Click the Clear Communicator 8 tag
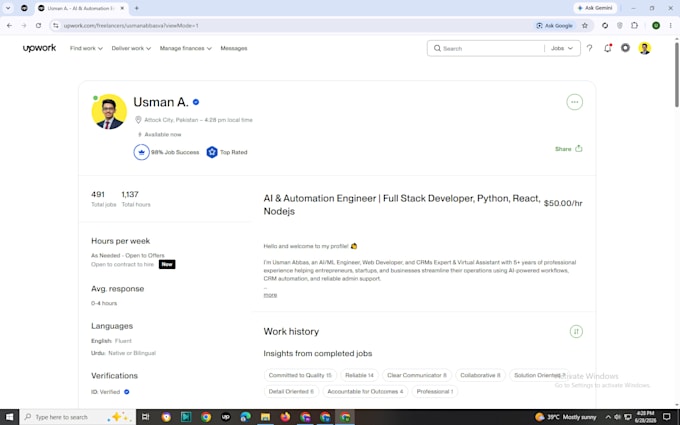 [417, 375]
